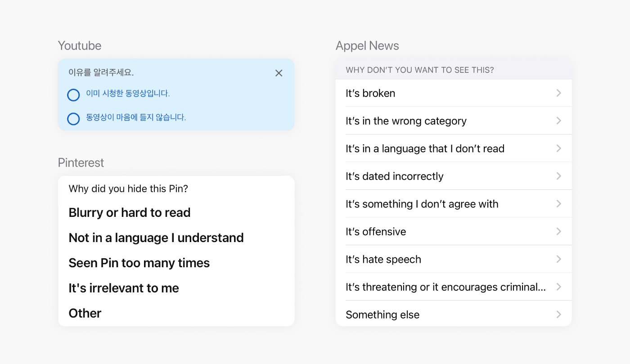Select the second radio button for disliking the video
The height and width of the screenshot is (364, 630).
[73, 119]
